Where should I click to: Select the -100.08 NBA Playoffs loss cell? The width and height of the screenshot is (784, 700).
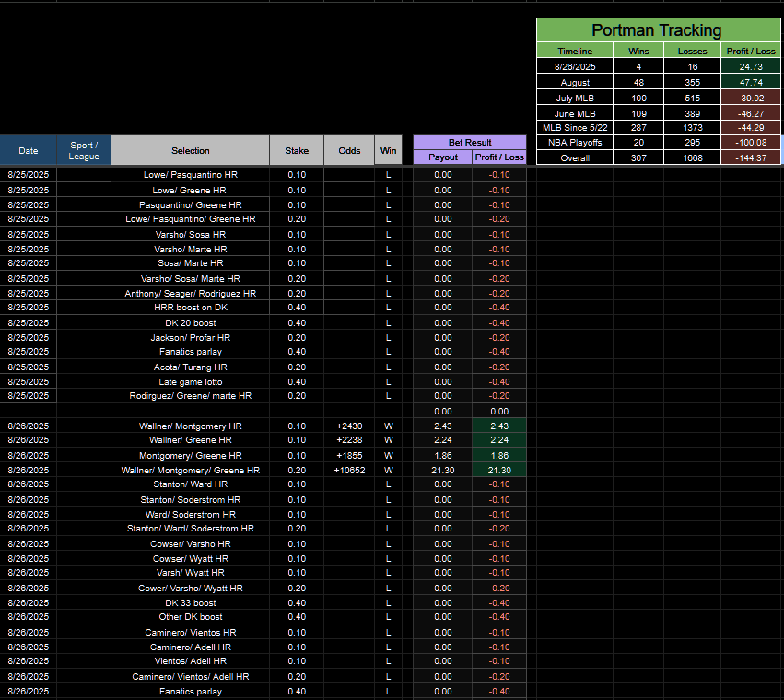[x=751, y=143]
